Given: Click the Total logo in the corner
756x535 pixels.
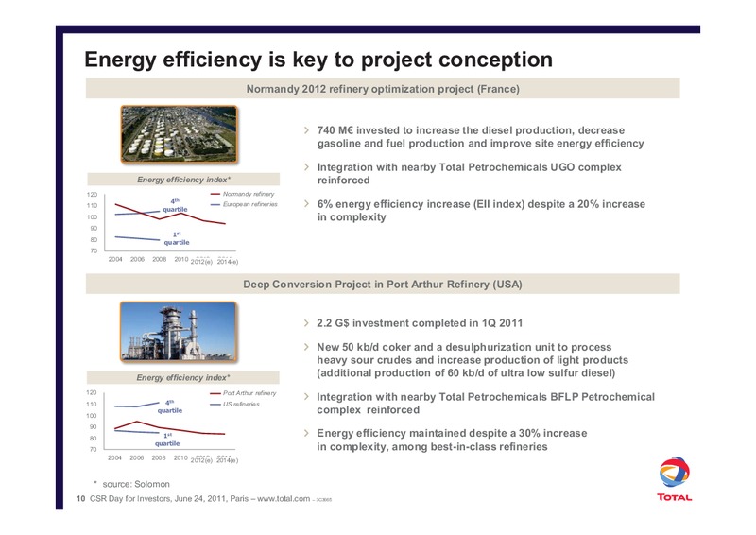Looking at the screenshot, I should pyautogui.click(x=674, y=478).
